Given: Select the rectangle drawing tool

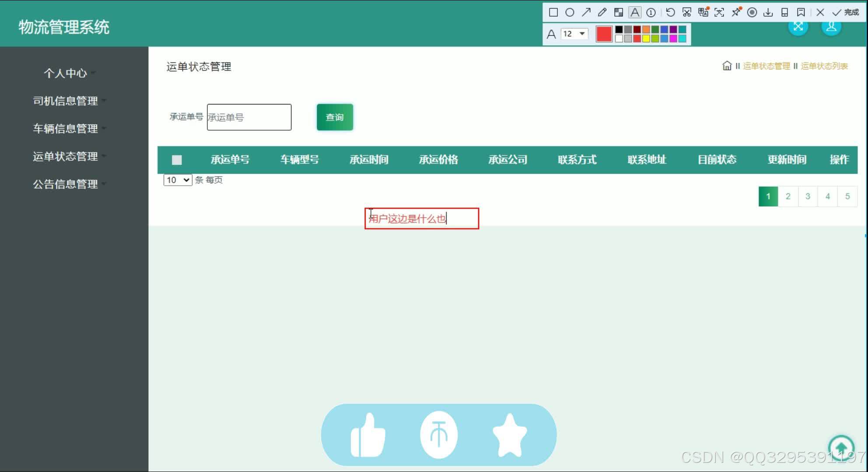Looking at the screenshot, I should (x=553, y=12).
